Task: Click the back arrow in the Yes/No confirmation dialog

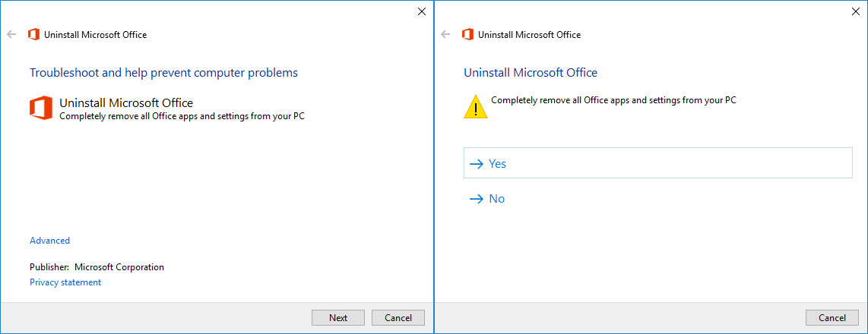Action: (x=445, y=34)
